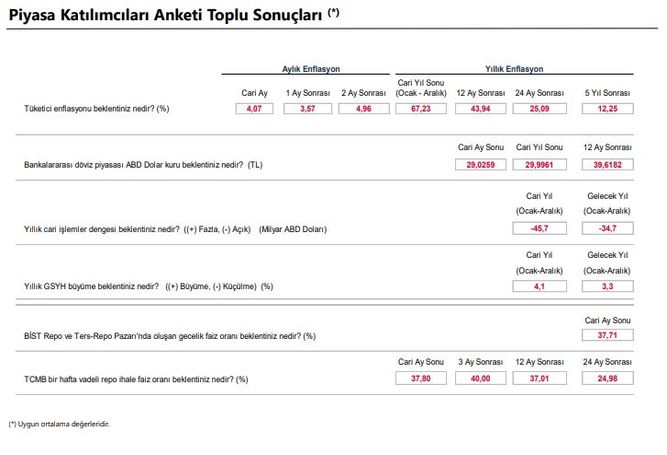Screen dimensions: 667x455
Task: Click current account balance value -45,7
Action: pyautogui.click(x=536, y=229)
